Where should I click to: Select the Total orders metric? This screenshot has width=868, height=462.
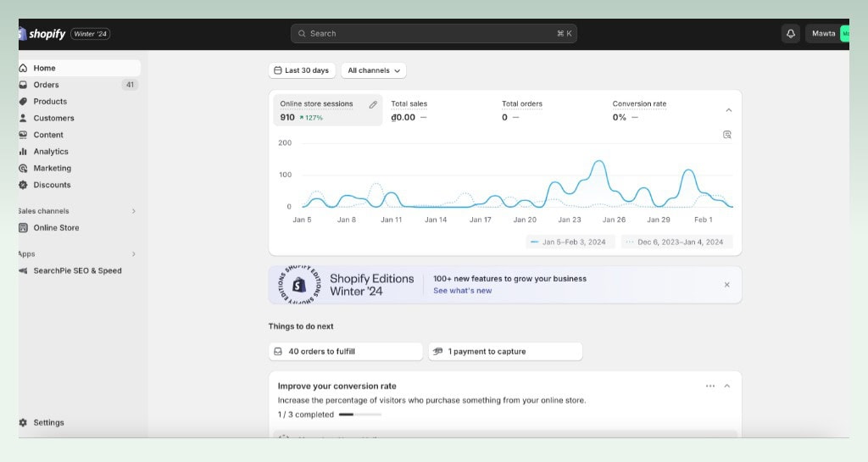click(x=549, y=110)
